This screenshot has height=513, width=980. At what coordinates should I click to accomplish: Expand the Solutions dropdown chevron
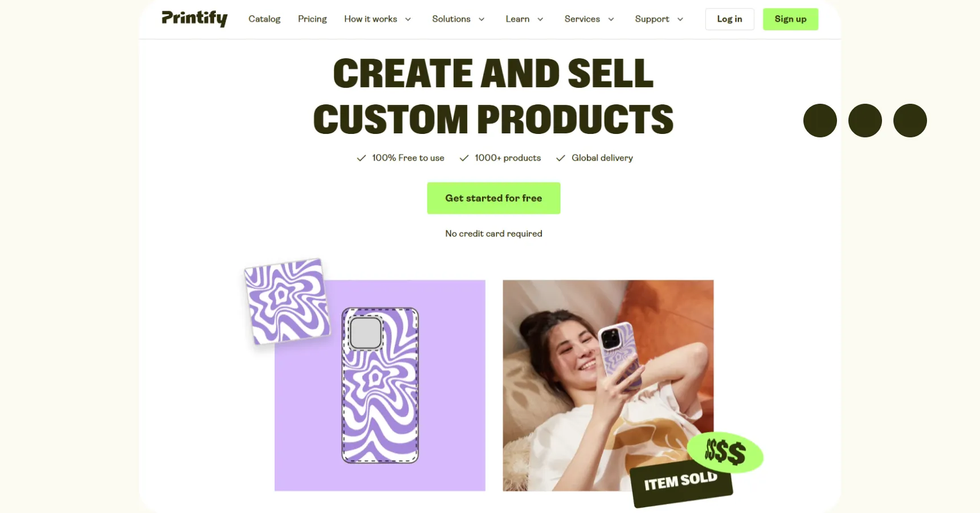(x=481, y=19)
